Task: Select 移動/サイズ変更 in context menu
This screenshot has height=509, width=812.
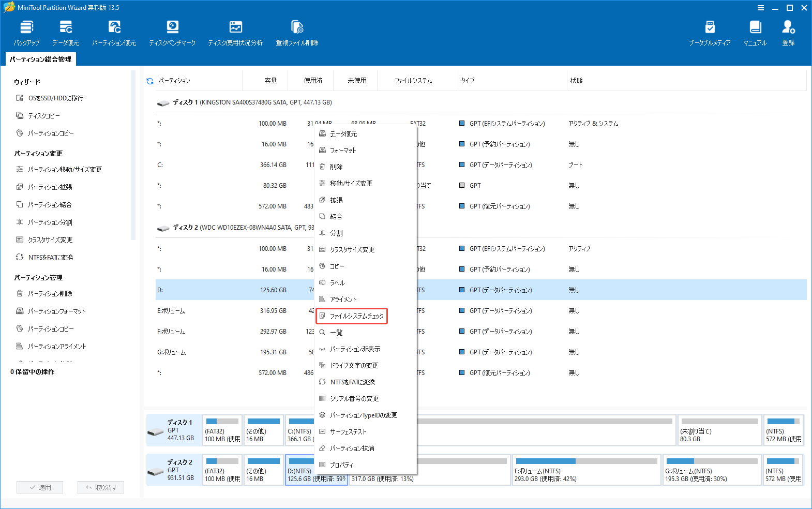Action: coord(366,183)
